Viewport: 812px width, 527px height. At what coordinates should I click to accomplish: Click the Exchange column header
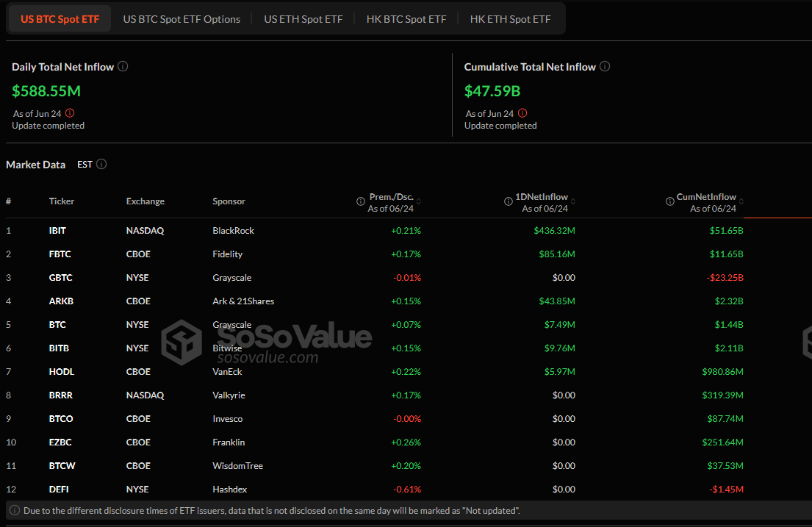(145, 201)
